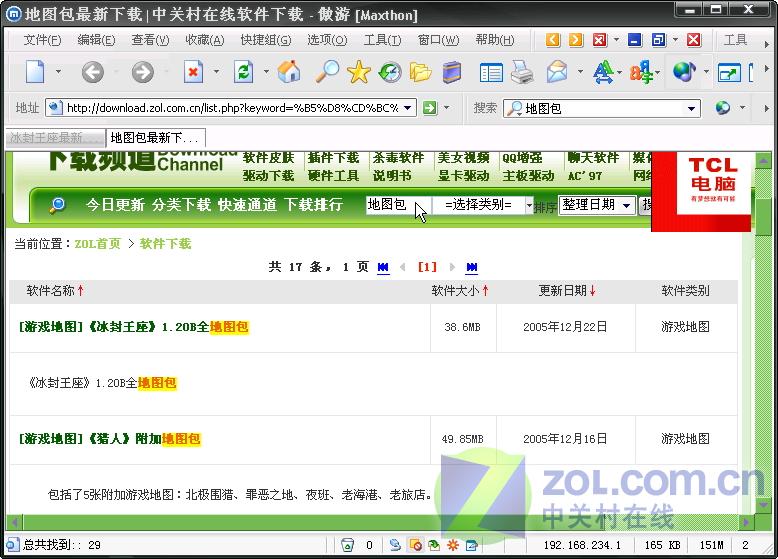
Task: Open dropdown arrow beside the green Go button
Action: pos(447,108)
